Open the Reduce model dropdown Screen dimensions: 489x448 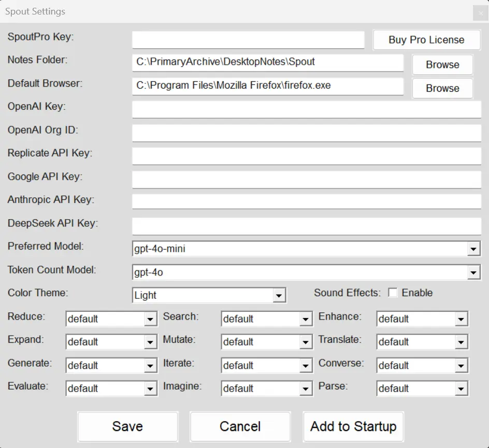pos(111,319)
